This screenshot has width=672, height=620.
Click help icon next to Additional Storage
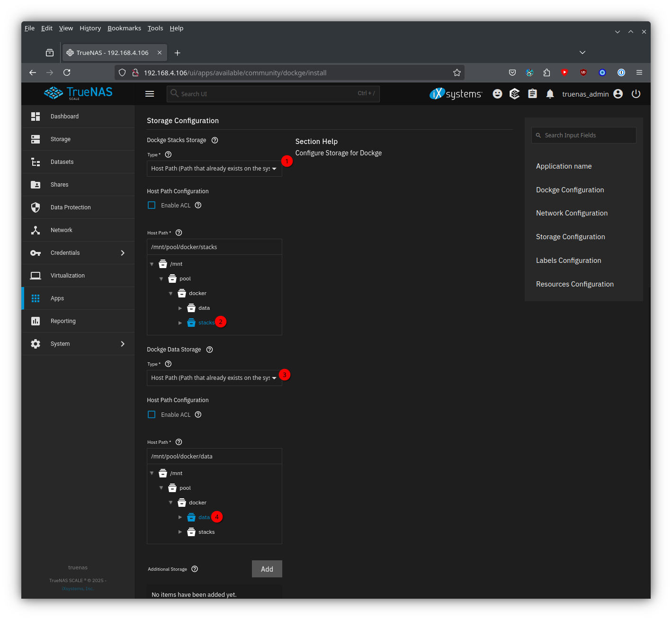(195, 569)
